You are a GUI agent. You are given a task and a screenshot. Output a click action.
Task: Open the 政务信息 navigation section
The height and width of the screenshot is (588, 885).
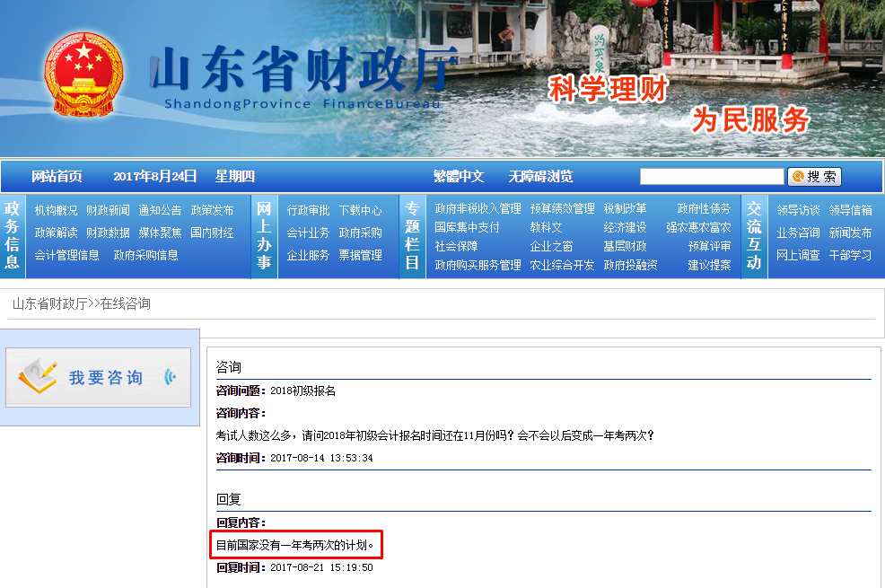tap(13, 232)
